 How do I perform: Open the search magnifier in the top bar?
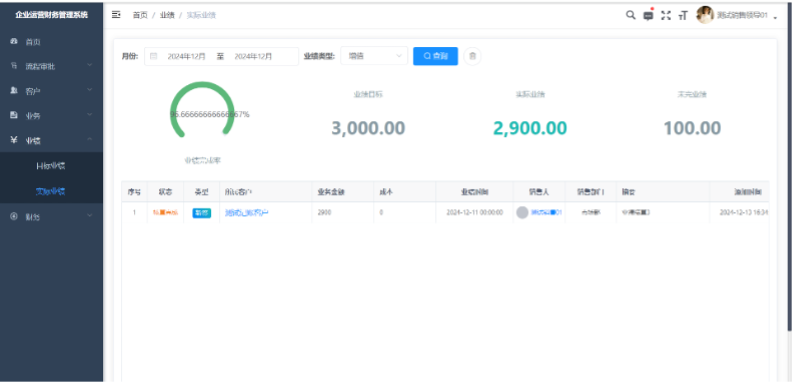click(631, 15)
